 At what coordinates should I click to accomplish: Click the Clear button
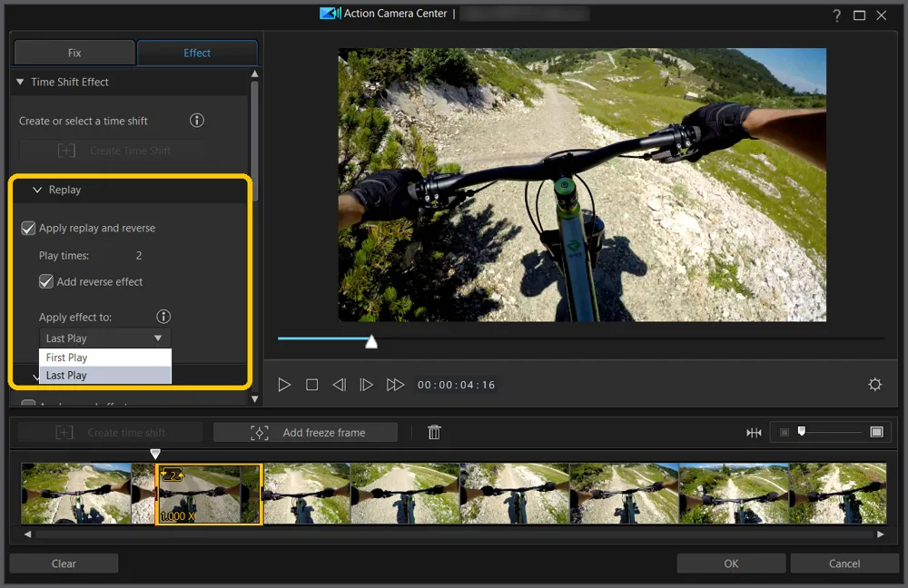tap(64, 563)
